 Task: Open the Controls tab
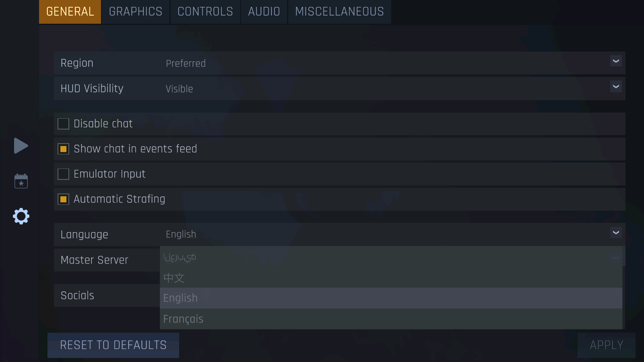tap(205, 12)
